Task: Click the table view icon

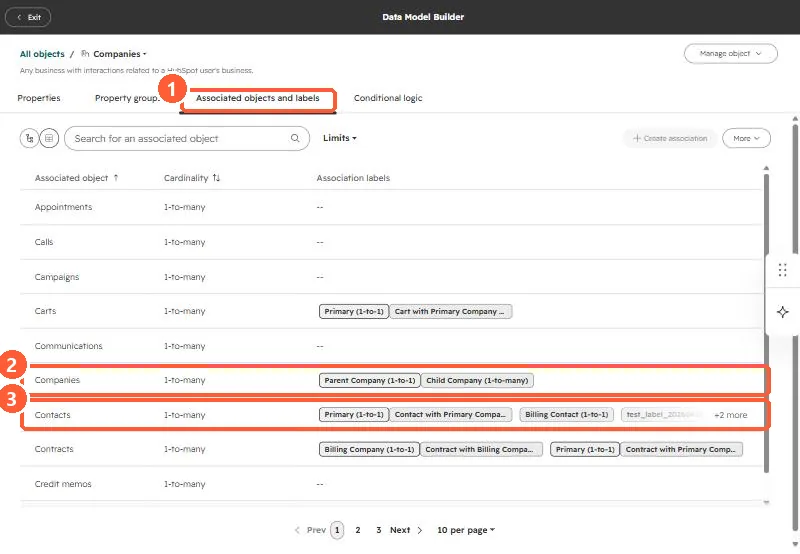Action: (49, 138)
